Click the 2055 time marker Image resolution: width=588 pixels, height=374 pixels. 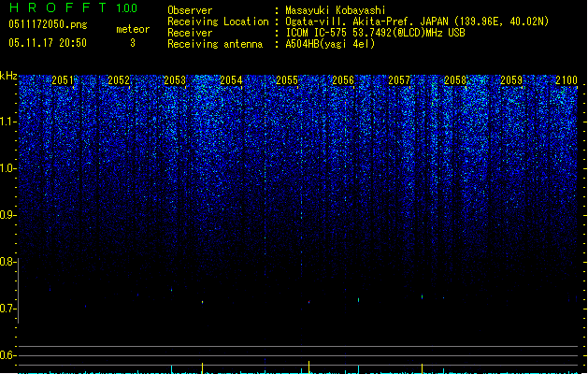[x=287, y=80]
